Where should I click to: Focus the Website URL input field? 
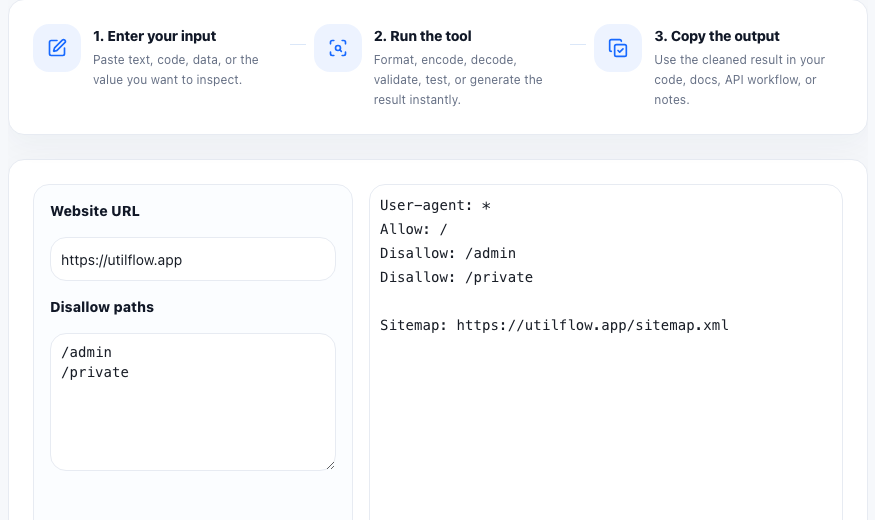click(193, 259)
